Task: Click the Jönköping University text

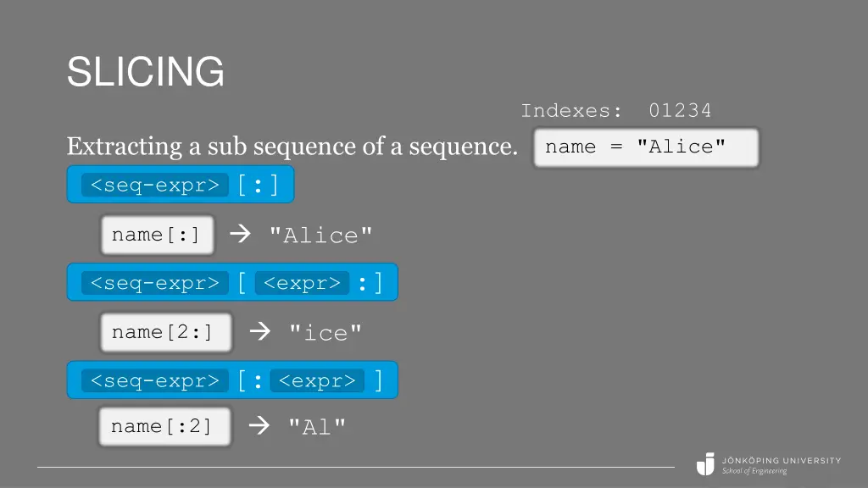Action: point(781,460)
